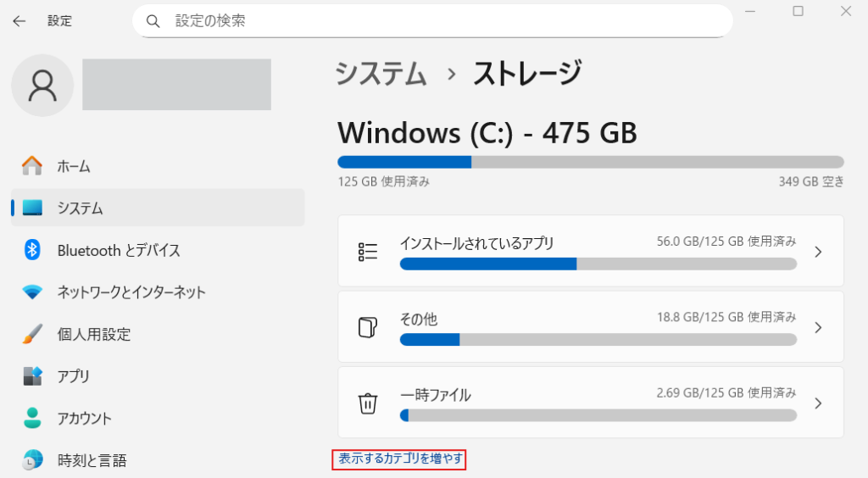This screenshot has width=868, height=478.
Task: Expand 一時ファイル row with right chevron
Action: click(818, 403)
